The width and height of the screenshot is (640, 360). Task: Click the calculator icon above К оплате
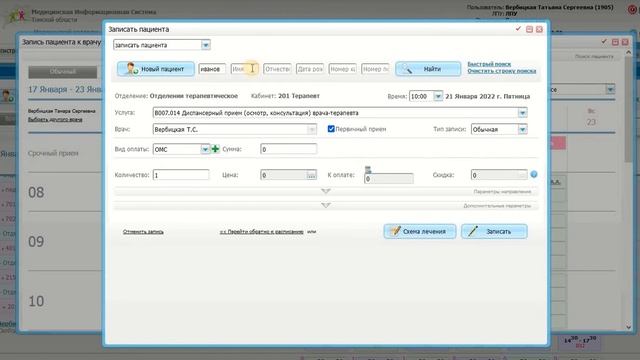(368, 169)
